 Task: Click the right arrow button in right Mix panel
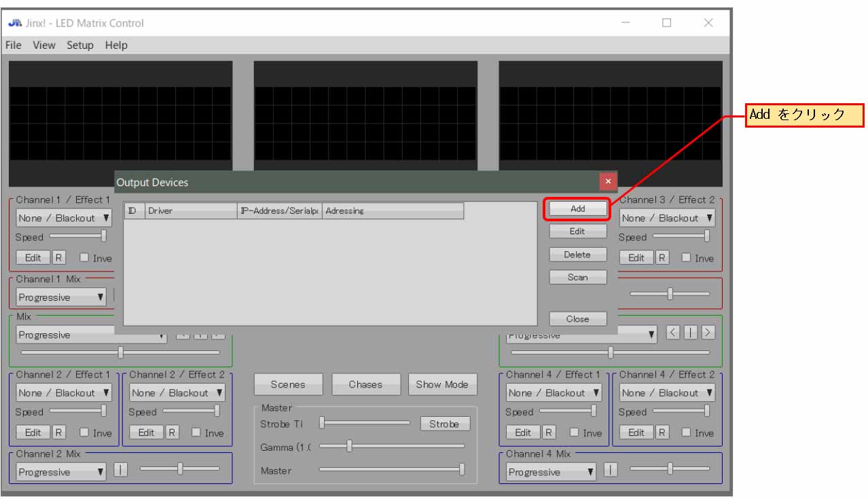[x=708, y=333]
